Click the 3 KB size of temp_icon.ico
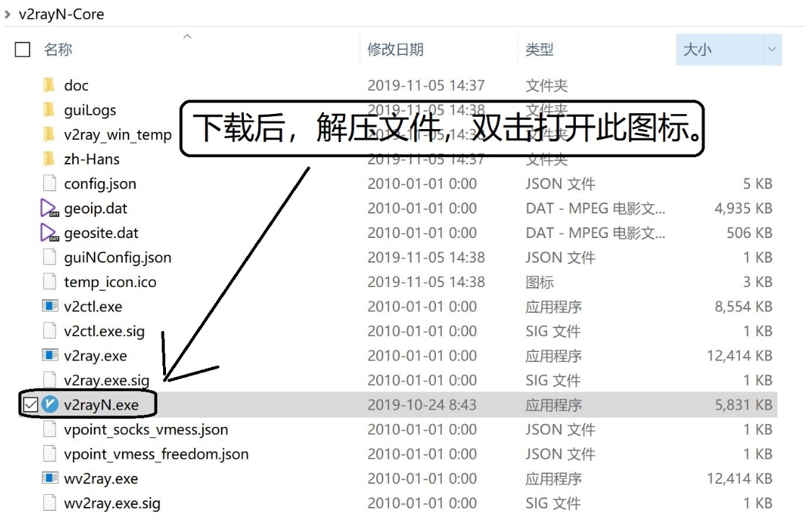This screenshot has height=520, width=812. [758, 282]
